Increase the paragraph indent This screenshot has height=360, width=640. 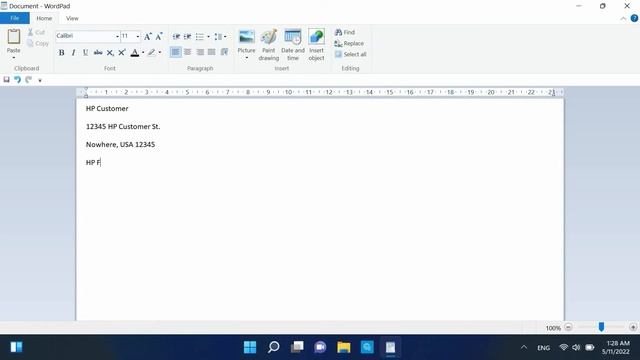[187, 37]
